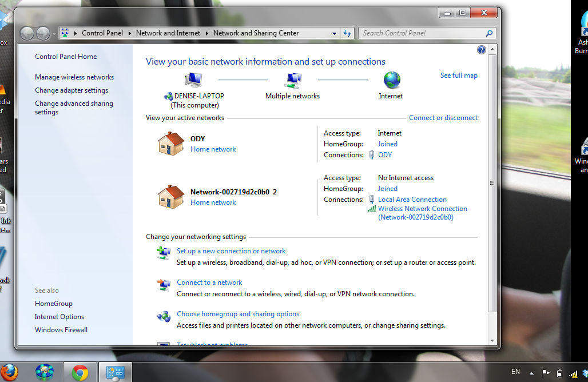Open Windows Firewall under See also
Image resolution: width=588 pixels, height=382 pixels.
coord(61,330)
